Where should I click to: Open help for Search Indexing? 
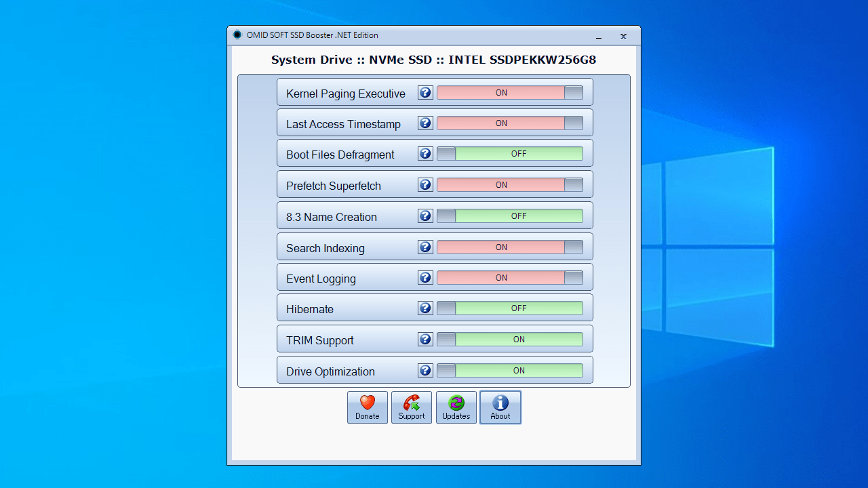click(425, 247)
